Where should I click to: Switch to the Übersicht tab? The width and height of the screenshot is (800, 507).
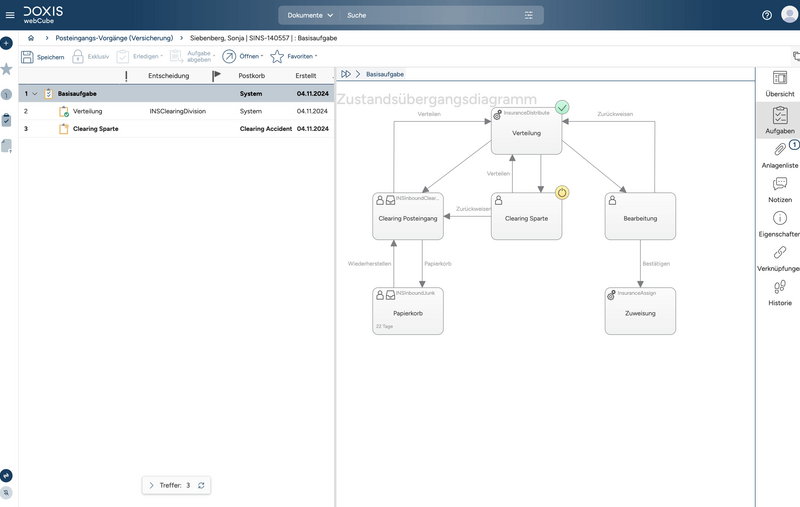tap(780, 84)
